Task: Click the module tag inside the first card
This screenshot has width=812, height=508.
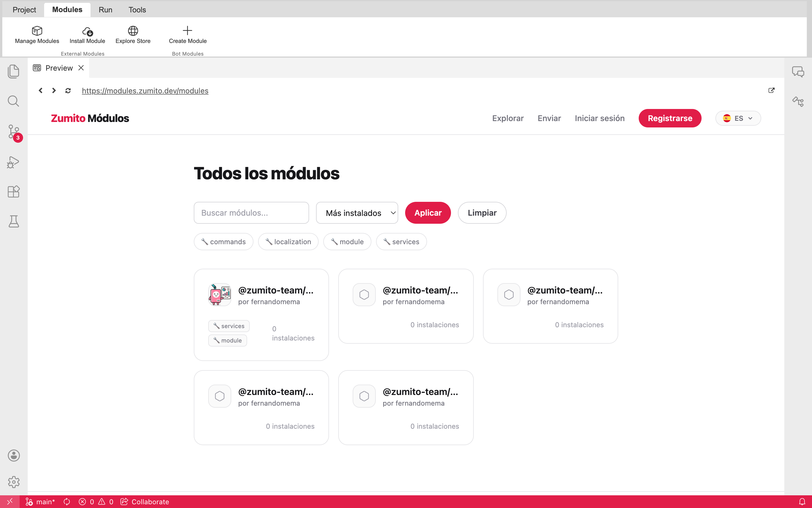Action: 227,340
